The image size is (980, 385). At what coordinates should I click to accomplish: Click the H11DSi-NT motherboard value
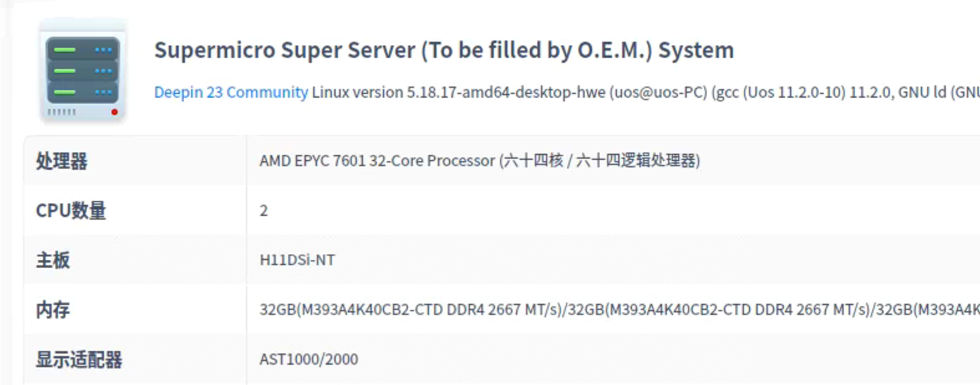coord(297,260)
